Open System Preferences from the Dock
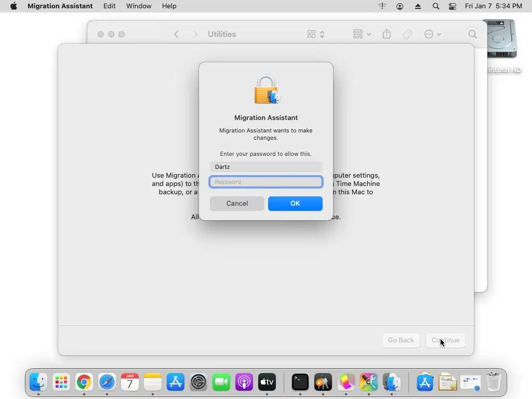532x399 pixels. (198, 382)
